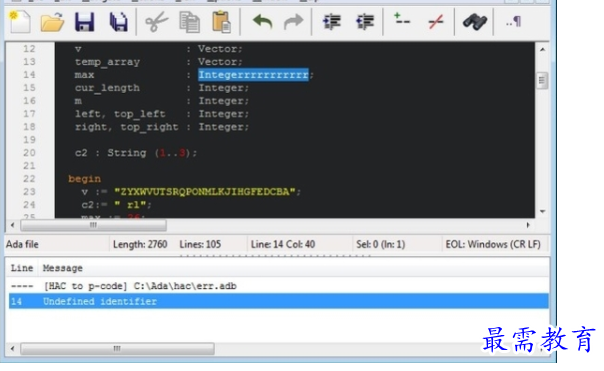604x371 pixels.
Task: Click message panel horizontal scrollbar thumb
Action: (117, 349)
